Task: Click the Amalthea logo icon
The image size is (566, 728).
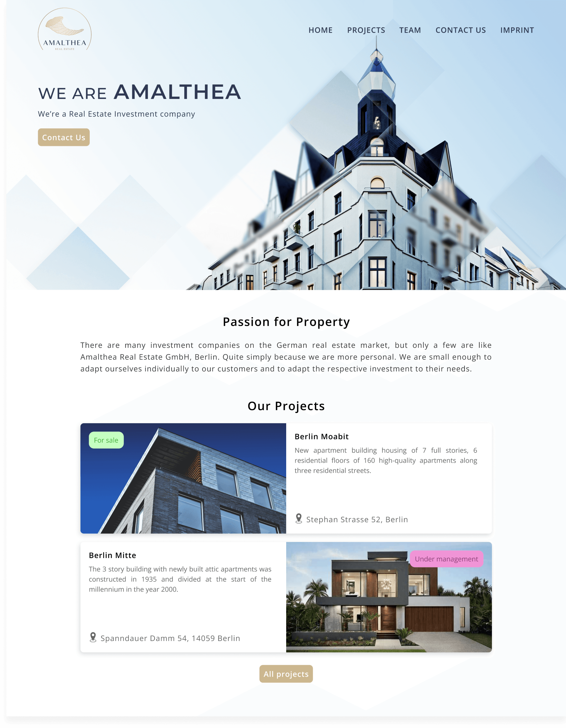Action: point(64,30)
